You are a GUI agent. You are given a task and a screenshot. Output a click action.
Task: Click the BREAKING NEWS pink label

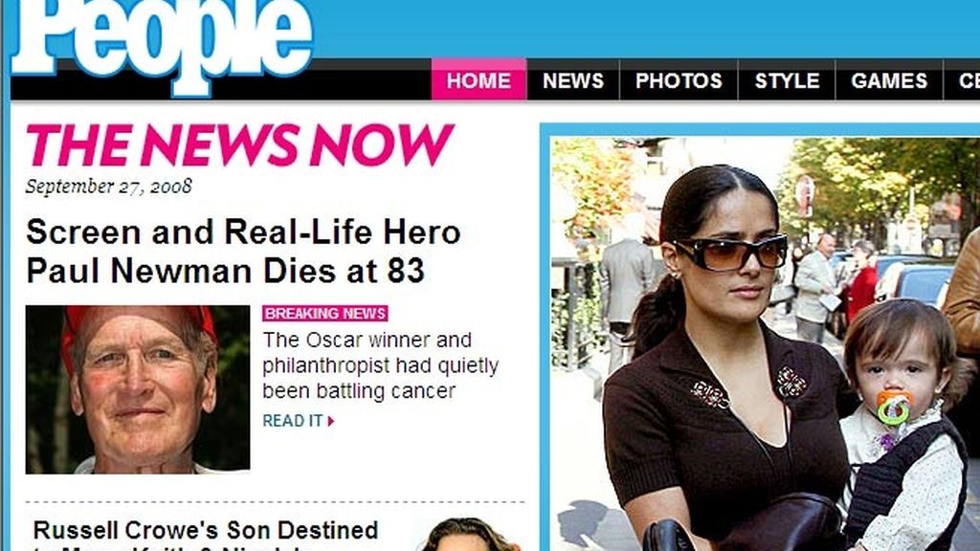[325, 313]
